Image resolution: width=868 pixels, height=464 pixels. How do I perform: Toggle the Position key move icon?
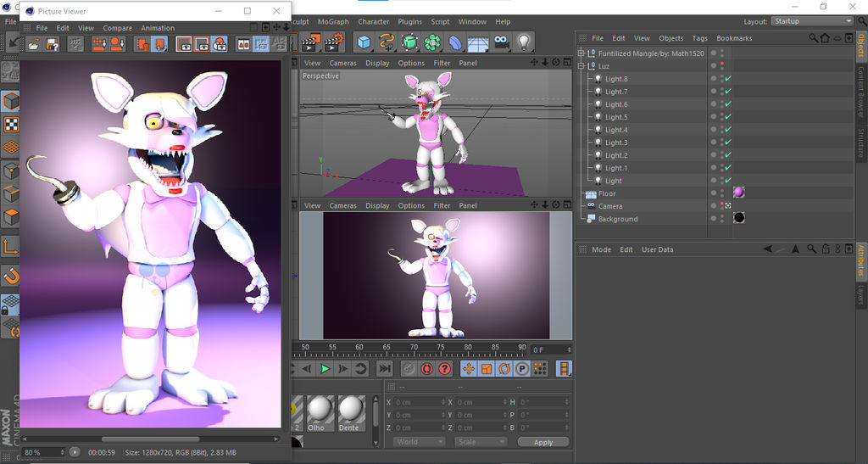[x=468, y=368]
